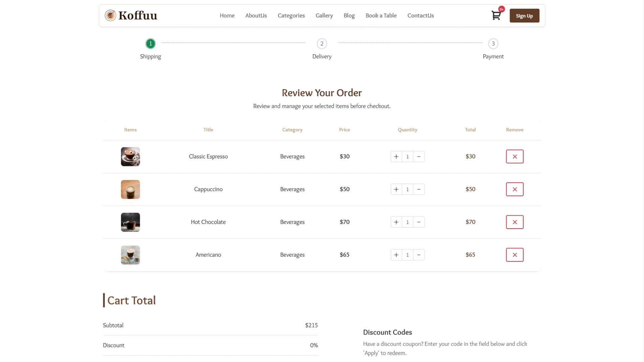Viewport: 644px width, 362px height.
Task: Click the Category column header
Action: (x=292, y=130)
